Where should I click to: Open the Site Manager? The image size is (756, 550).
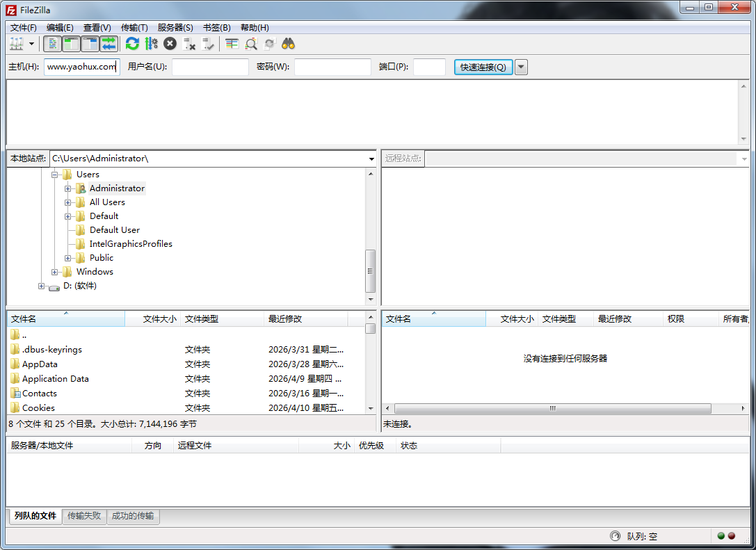coord(15,43)
